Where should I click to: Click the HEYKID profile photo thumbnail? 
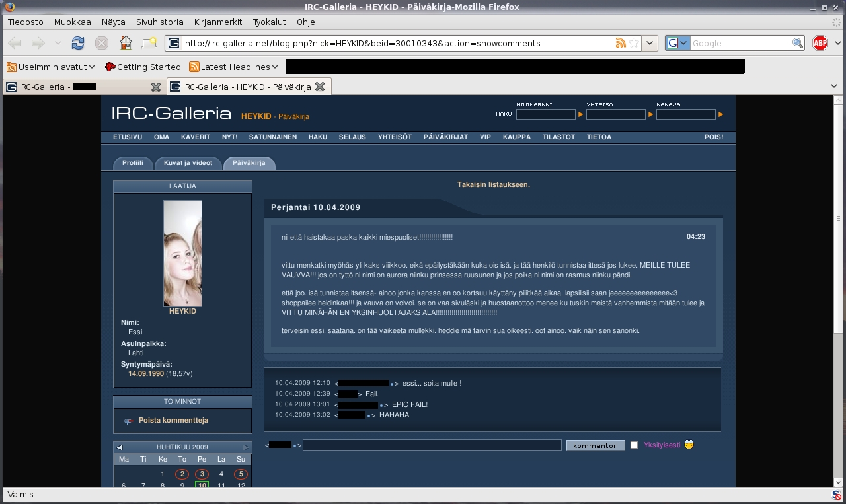pyautogui.click(x=182, y=254)
